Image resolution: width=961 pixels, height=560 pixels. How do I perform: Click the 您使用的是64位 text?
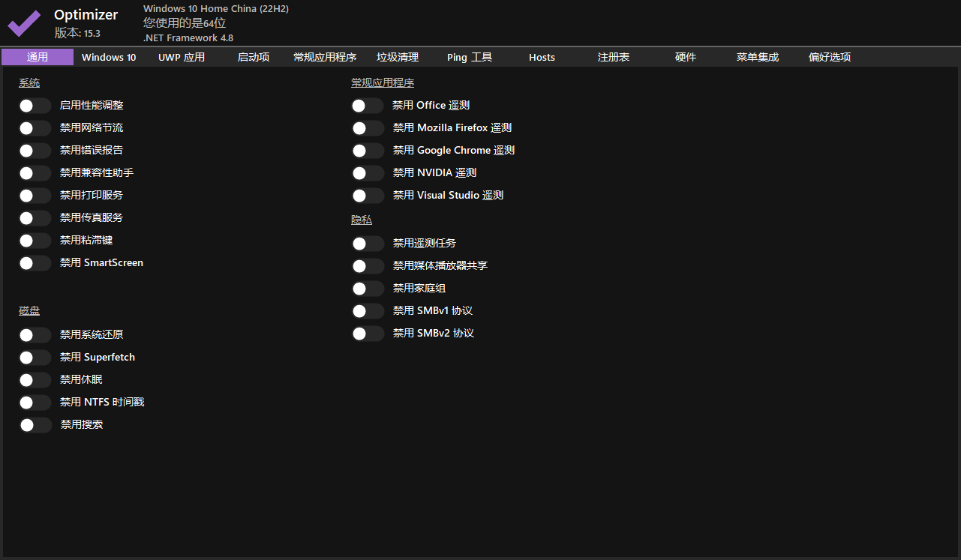185,23
